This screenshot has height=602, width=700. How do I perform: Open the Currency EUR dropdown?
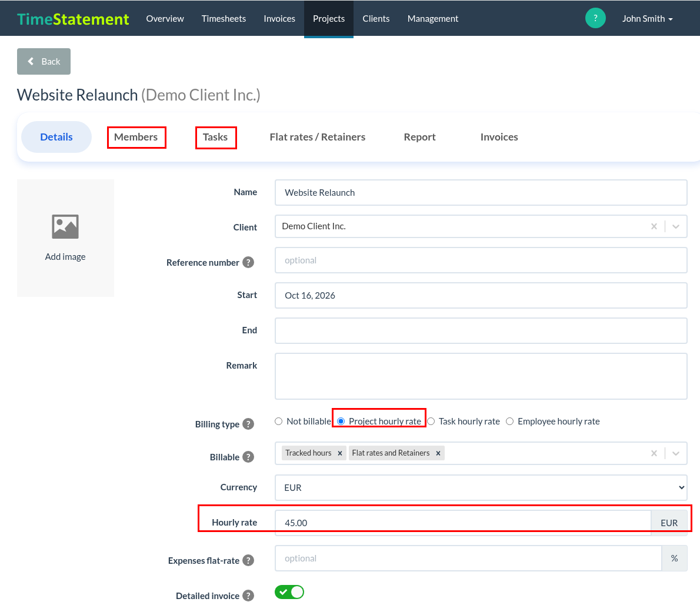pos(481,487)
